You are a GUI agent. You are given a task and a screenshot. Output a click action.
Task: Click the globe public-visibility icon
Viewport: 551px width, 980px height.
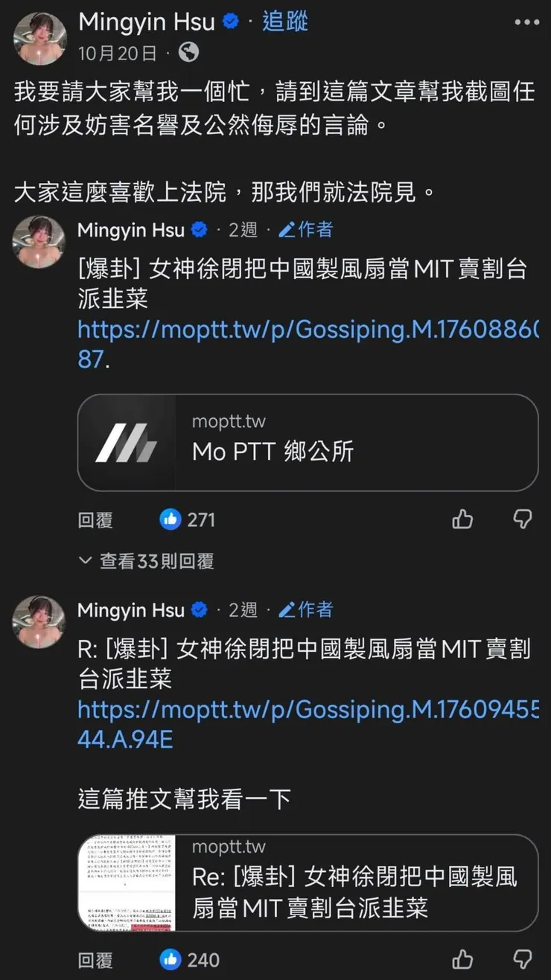pyautogui.click(x=188, y=52)
